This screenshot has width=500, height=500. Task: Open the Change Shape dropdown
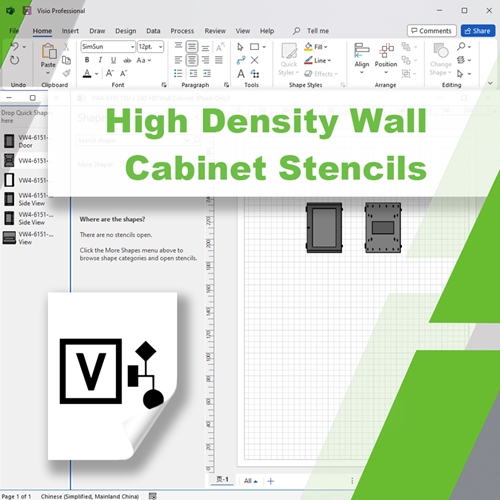click(x=441, y=60)
